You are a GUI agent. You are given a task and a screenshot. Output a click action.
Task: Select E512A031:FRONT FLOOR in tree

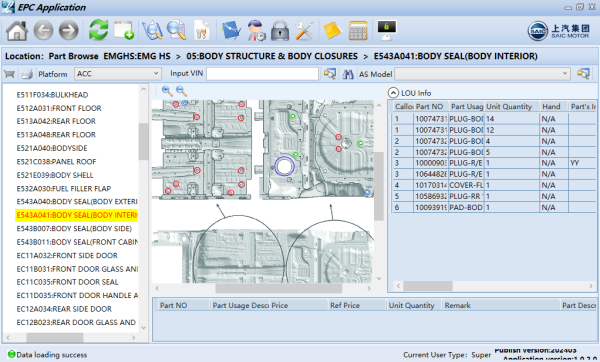pos(59,108)
